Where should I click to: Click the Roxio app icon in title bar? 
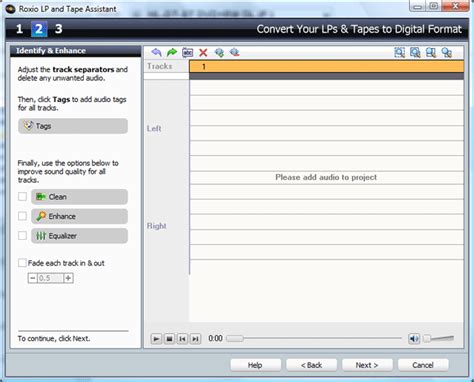point(10,9)
